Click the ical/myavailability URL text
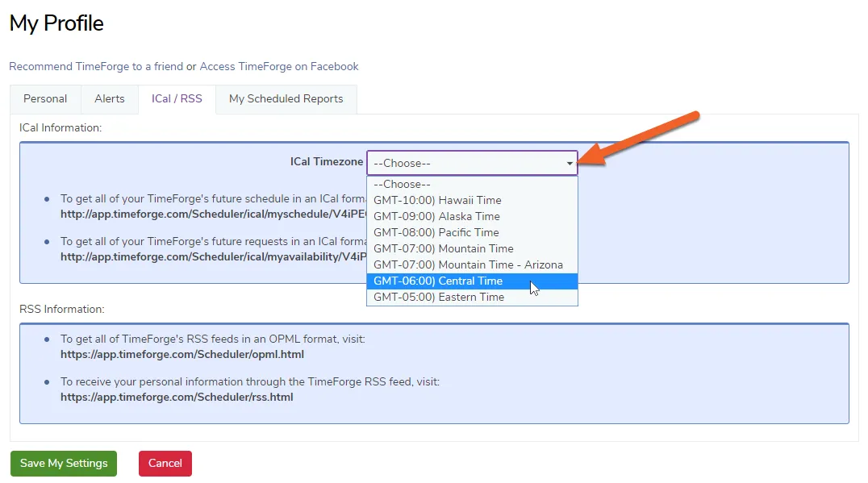Viewport: 868px width, 483px height. (x=213, y=256)
